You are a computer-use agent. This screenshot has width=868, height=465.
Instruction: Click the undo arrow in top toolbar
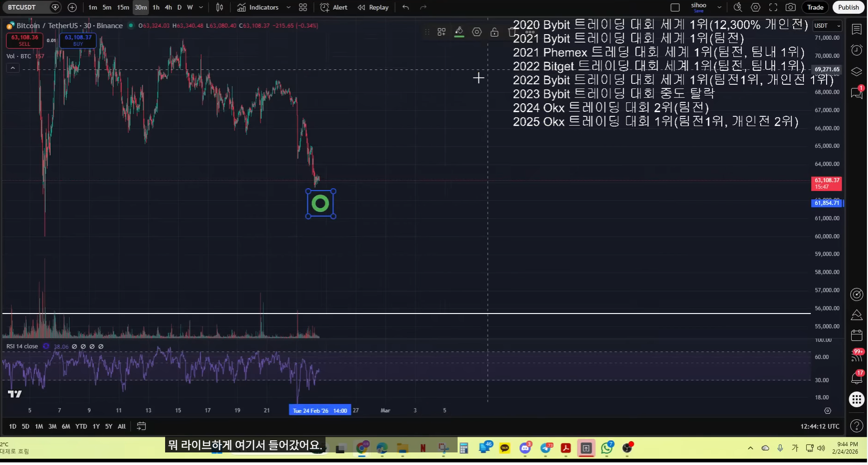[406, 7]
